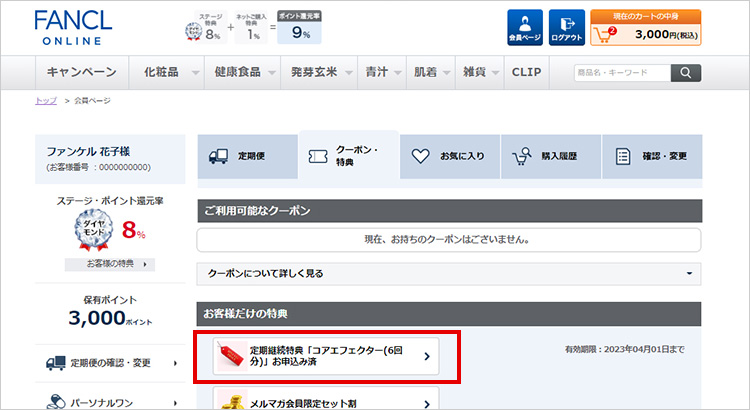Click the cart search icon for 購入履歴
This screenshot has height=410, width=750.
(x=522, y=156)
